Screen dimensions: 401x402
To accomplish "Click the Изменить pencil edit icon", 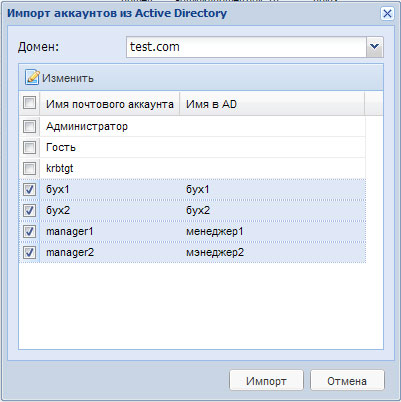I will click(x=32, y=78).
